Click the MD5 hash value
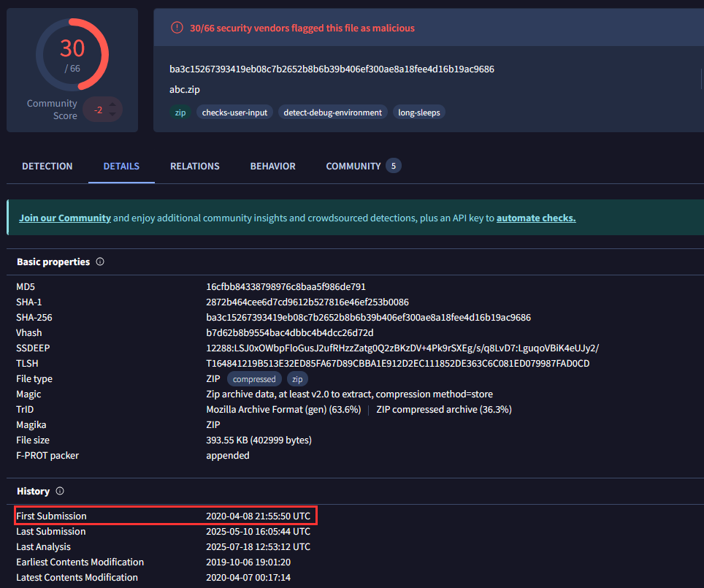This screenshot has height=588, width=704. (286, 287)
